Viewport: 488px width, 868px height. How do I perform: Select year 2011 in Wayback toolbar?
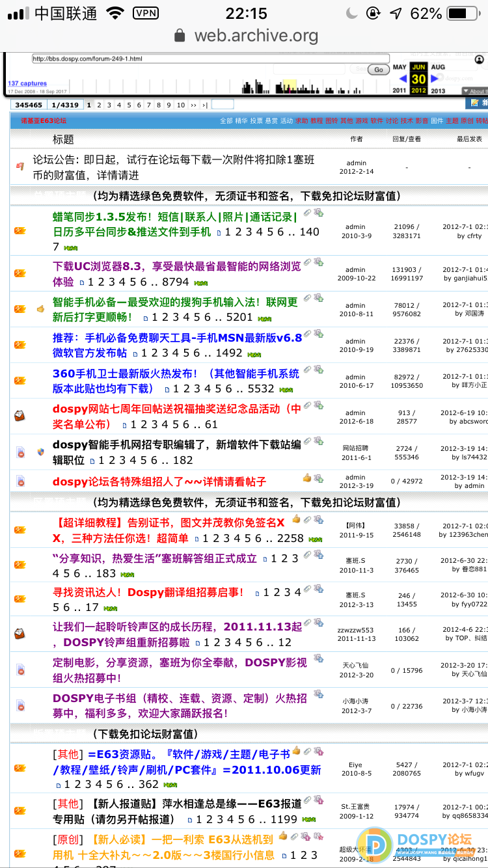(400, 91)
